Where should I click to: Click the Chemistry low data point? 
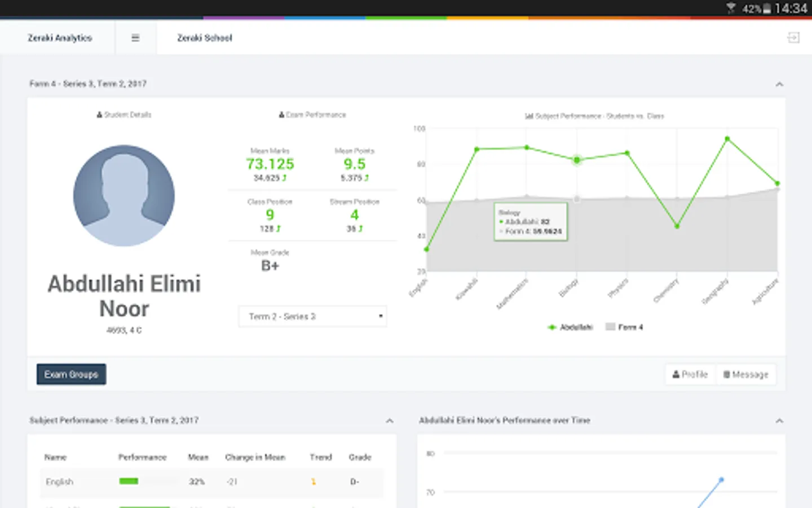point(677,226)
